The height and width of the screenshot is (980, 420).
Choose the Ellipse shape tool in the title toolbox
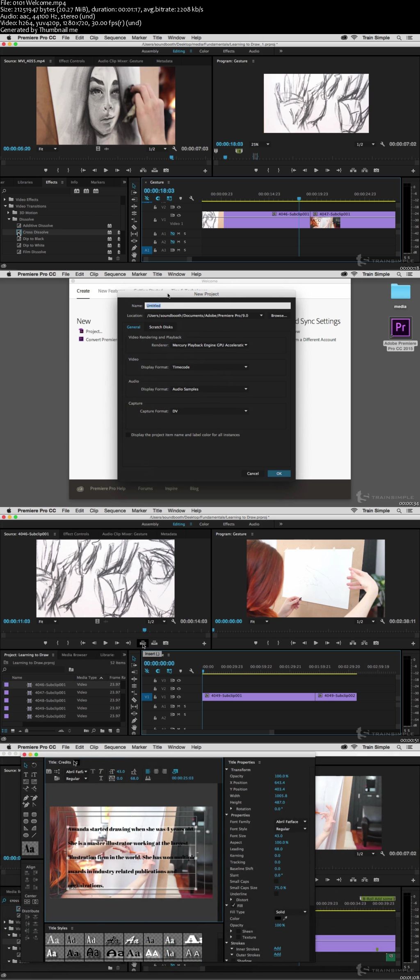tap(26, 835)
